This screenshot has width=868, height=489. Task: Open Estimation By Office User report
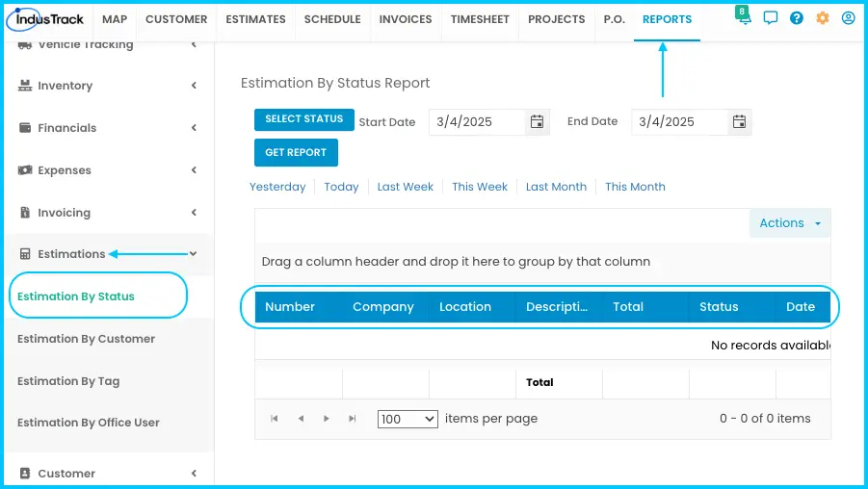(x=88, y=423)
